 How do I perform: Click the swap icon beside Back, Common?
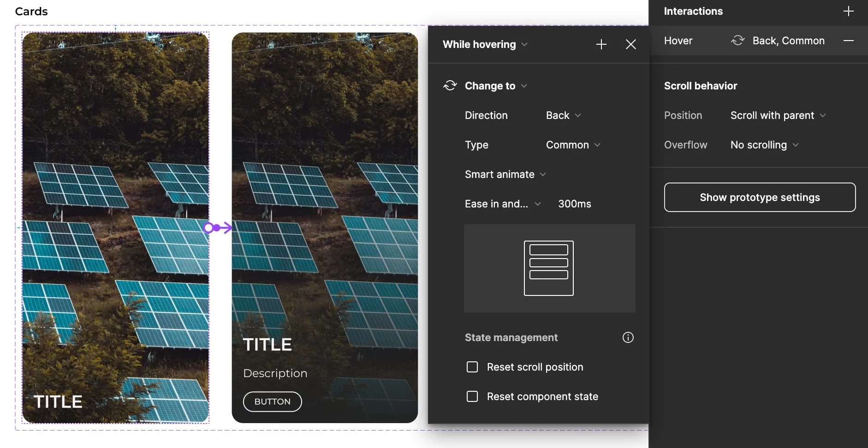[x=737, y=41]
